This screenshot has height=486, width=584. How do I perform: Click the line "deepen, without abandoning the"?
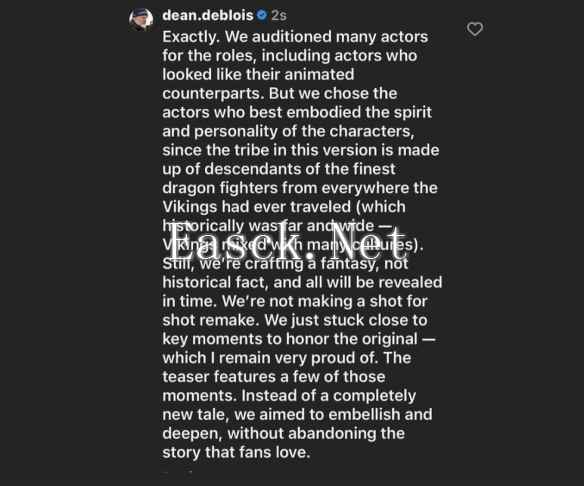pos(283,433)
